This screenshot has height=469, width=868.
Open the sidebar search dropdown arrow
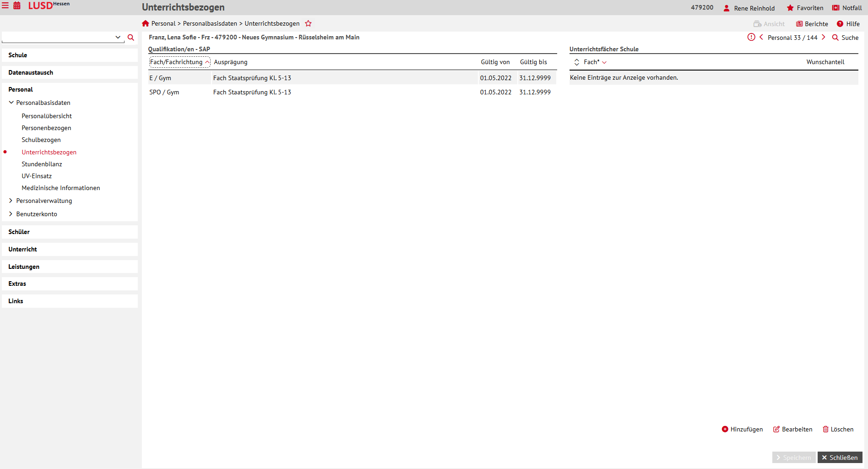pyautogui.click(x=118, y=38)
